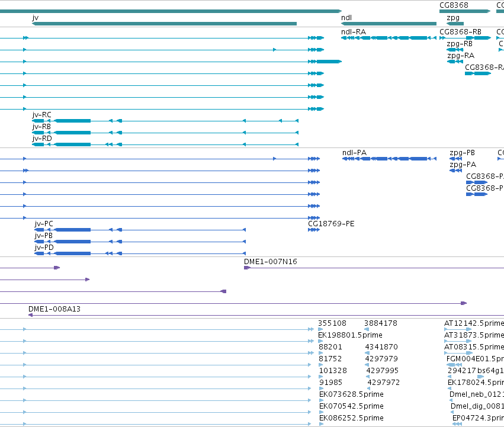The width and height of the screenshot is (504, 427).
Task: Click the EP04724.3prime EST
Action: 457,424
